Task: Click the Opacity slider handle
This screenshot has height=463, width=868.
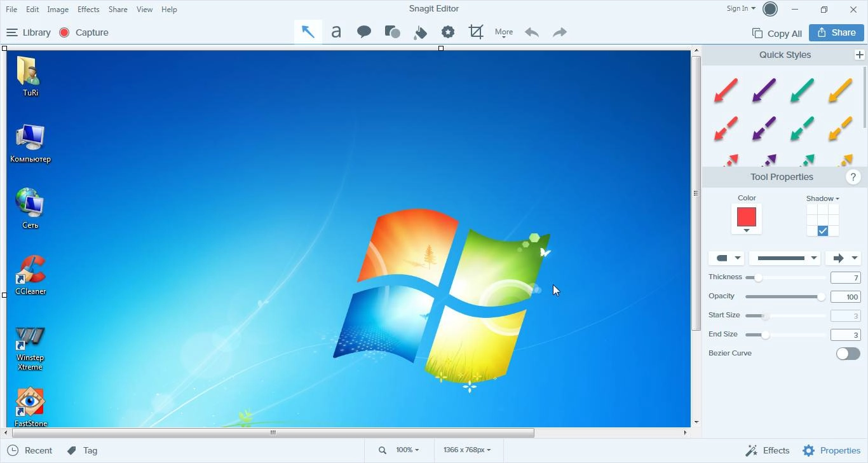Action: coord(821,297)
